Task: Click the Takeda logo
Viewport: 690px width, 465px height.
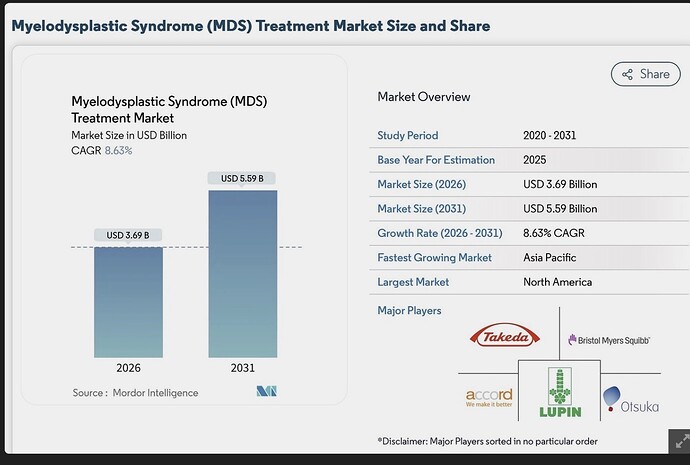Action: pos(505,337)
